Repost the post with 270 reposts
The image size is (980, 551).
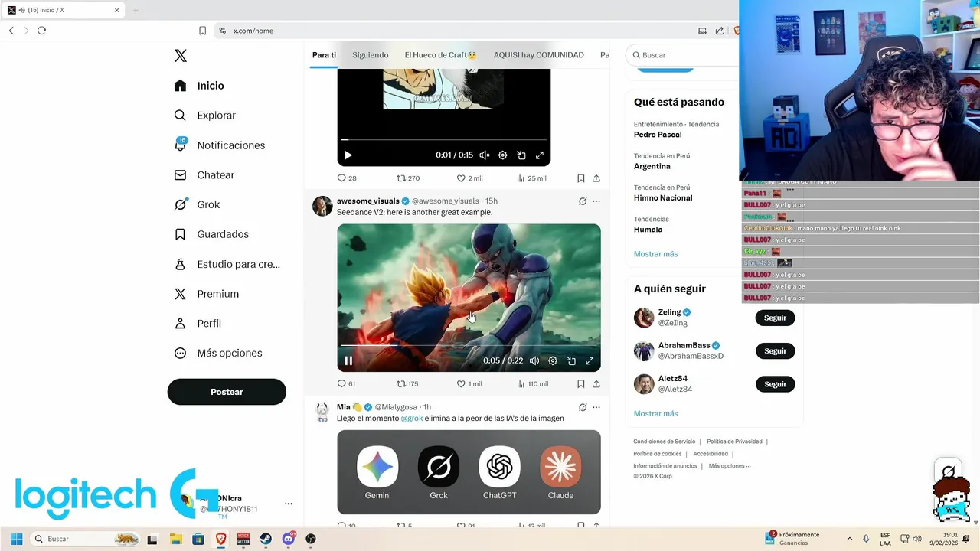click(408, 178)
